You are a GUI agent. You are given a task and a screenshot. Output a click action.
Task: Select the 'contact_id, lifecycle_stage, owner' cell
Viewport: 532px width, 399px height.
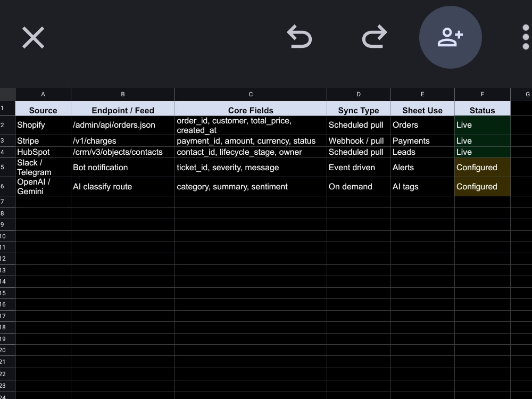pos(251,152)
